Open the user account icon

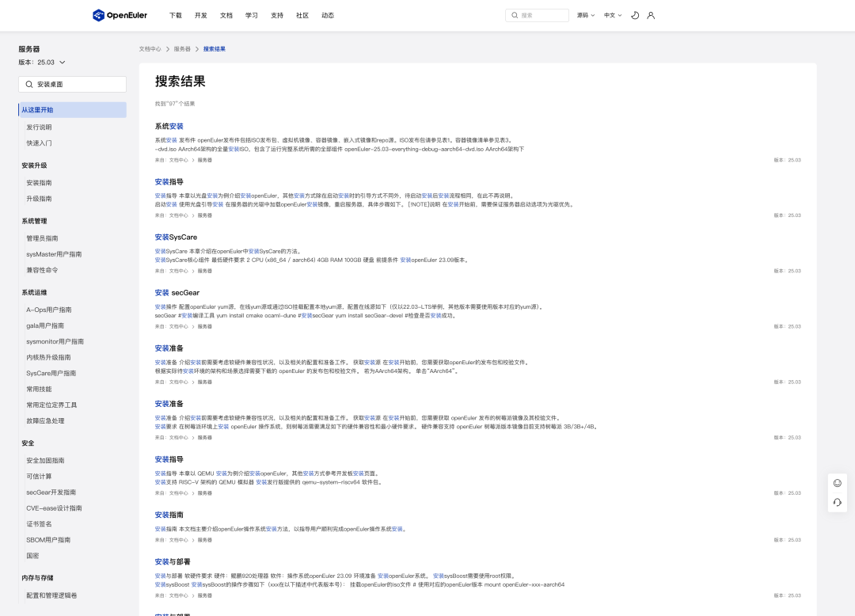pyautogui.click(x=651, y=15)
